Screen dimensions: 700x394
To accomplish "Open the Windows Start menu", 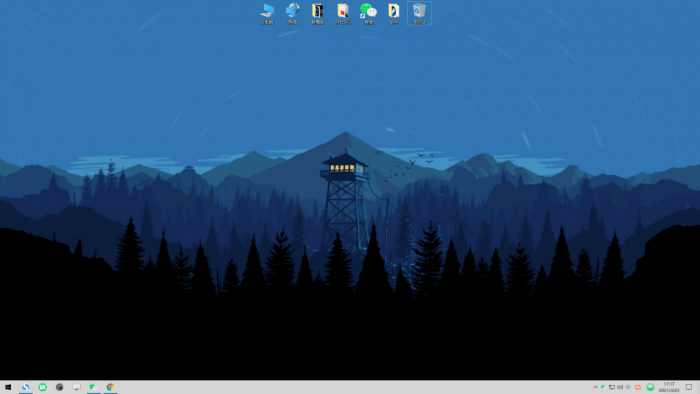I will [x=8, y=387].
